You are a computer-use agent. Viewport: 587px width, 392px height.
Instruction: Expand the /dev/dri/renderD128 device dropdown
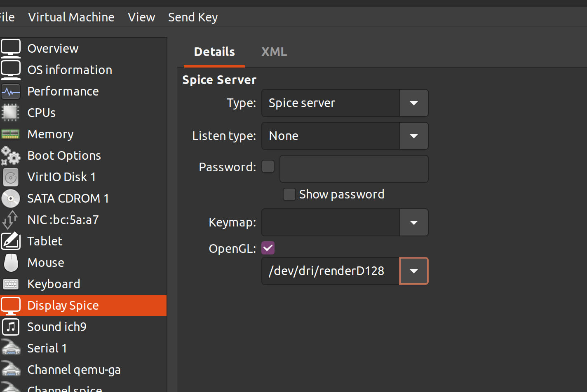tap(413, 271)
